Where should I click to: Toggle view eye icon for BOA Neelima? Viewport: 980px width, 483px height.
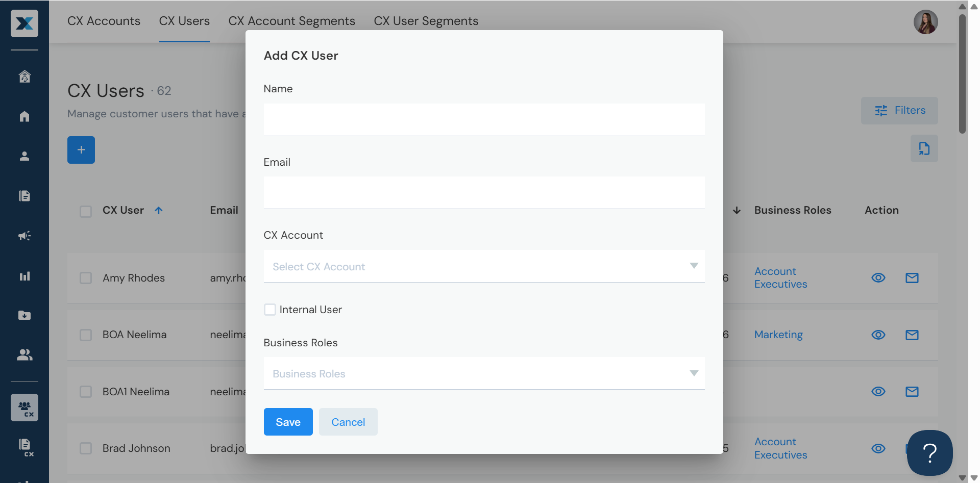(x=878, y=335)
